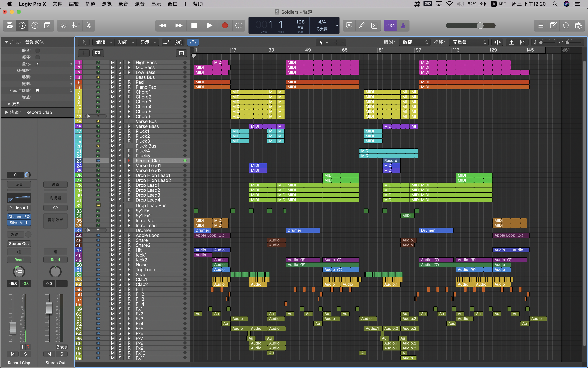Toggle the Flex show/hide icon
Image resolution: width=588 pixels, height=368 pixels.
[178, 42]
